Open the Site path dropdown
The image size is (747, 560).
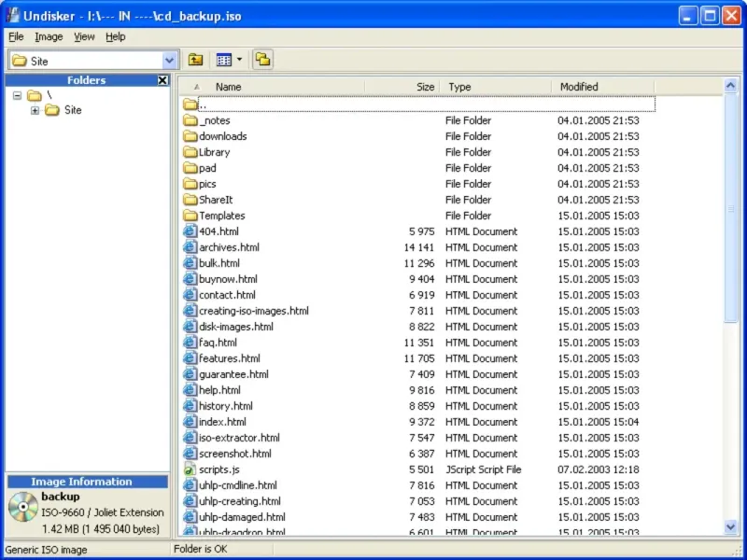tap(169, 61)
